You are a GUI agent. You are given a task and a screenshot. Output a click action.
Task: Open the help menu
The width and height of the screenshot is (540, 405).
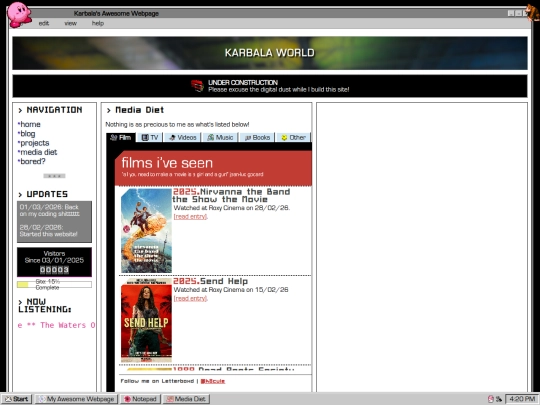pos(97,23)
